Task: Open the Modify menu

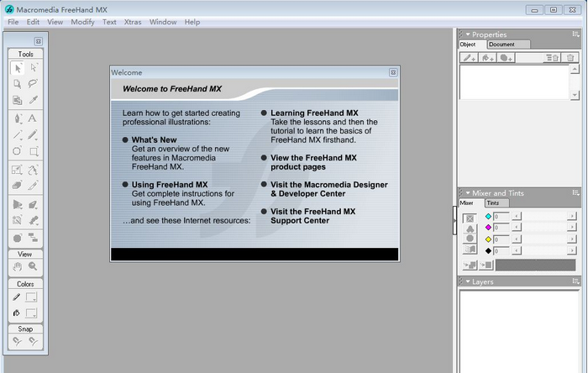Action: (82, 22)
